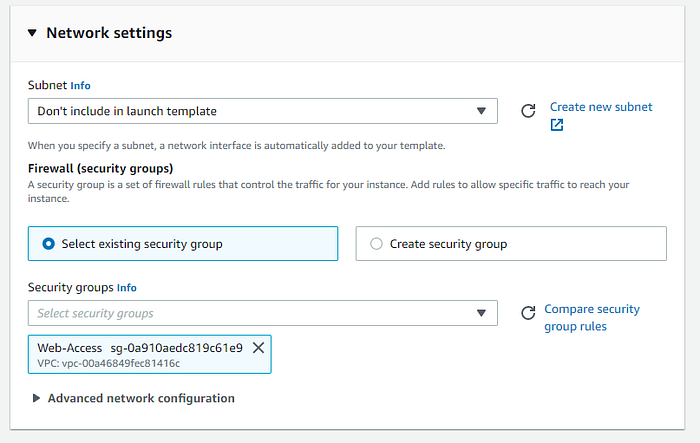700x443 pixels.
Task: Collapse the Network settings section triangle
Action: (32, 33)
